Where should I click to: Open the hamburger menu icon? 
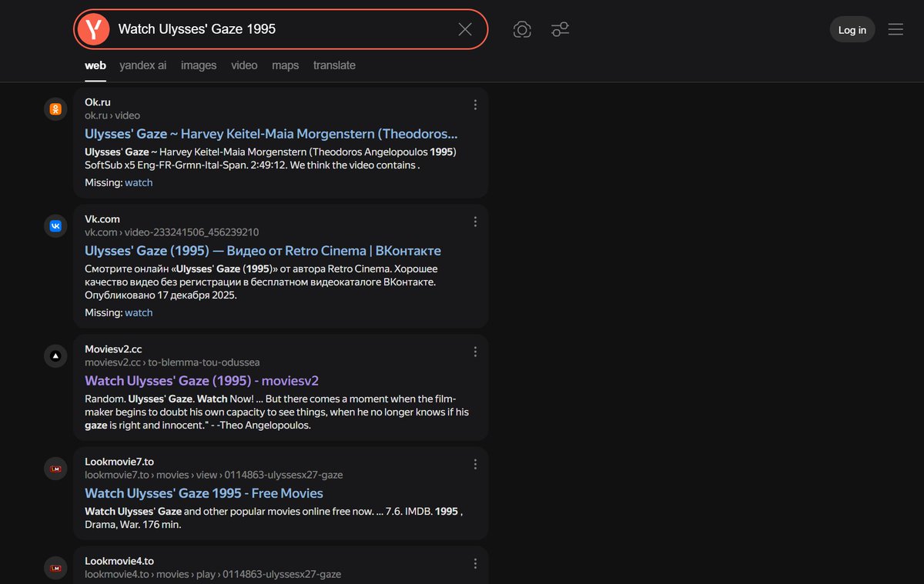coord(896,29)
